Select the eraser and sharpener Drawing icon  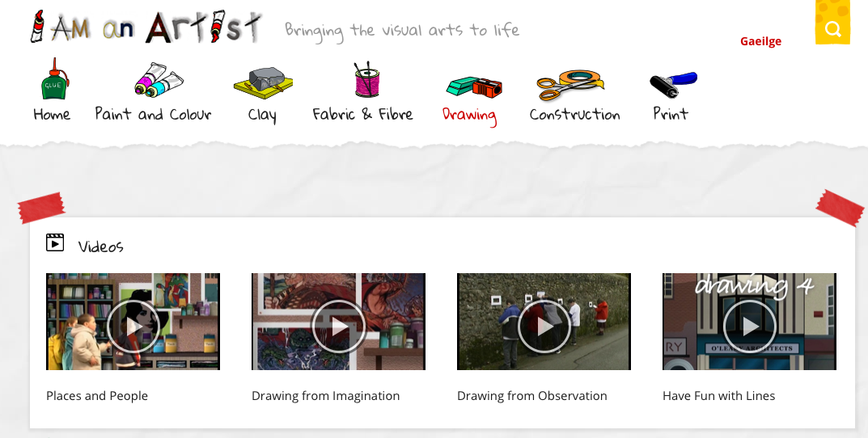(x=474, y=87)
